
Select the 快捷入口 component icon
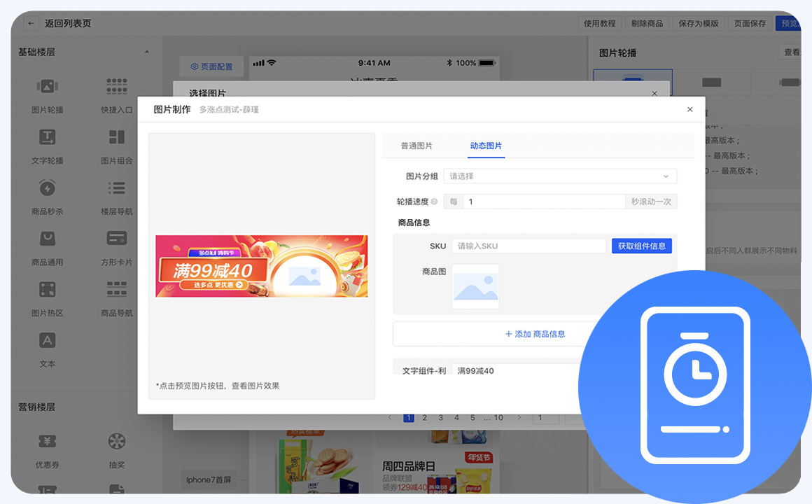click(x=116, y=87)
